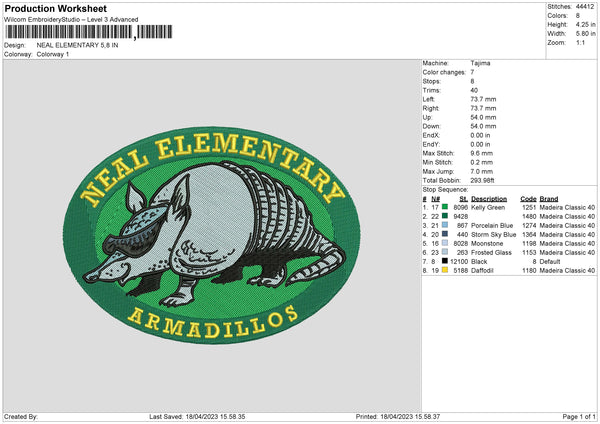Click 'Daffodil' description text

click(482, 271)
